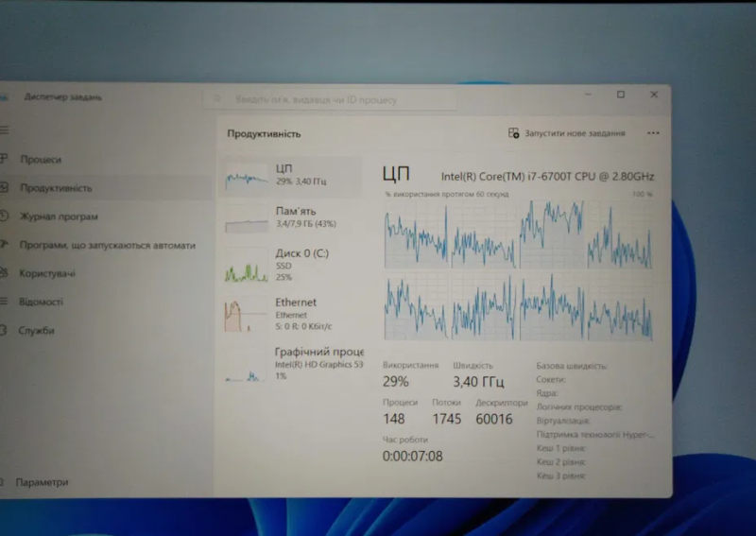Open Програми, що запускаються автоматично page
756x536 pixels.
(107, 245)
